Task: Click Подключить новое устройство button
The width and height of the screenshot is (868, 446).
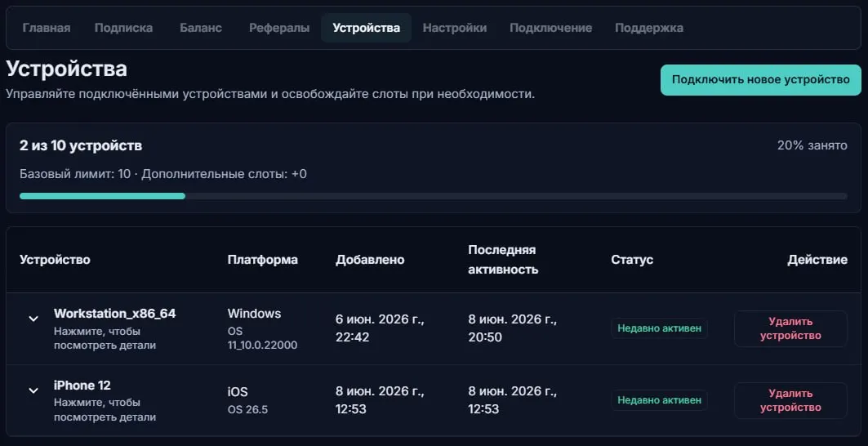Action: point(760,80)
